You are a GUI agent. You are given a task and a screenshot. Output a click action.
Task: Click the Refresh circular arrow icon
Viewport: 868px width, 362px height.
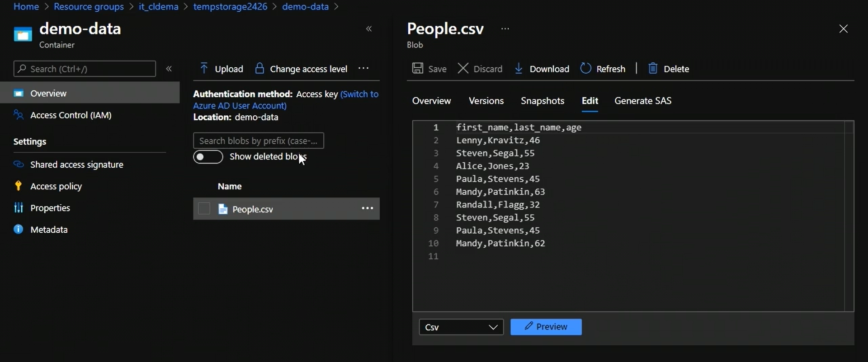(585, 69)
